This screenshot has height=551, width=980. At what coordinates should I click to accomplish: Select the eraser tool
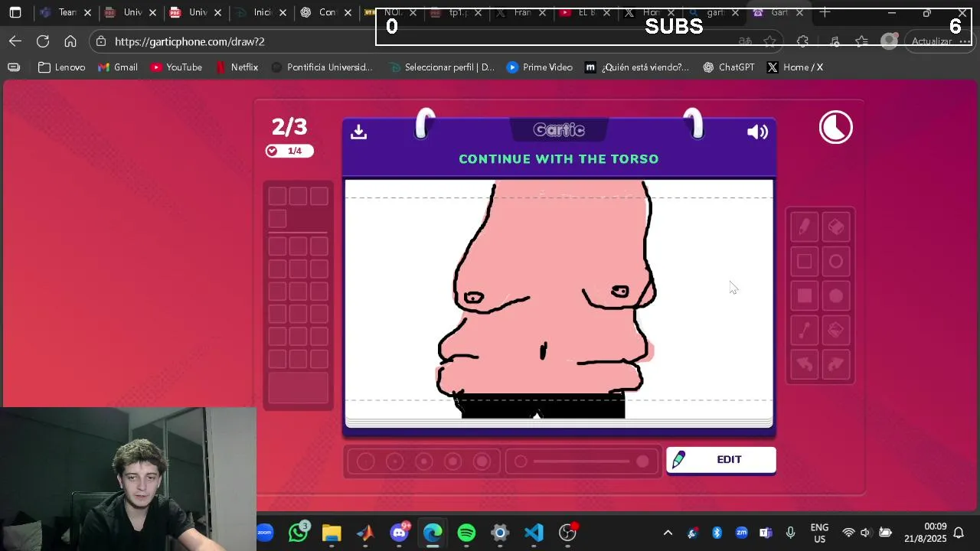click(x=836, y=227)
